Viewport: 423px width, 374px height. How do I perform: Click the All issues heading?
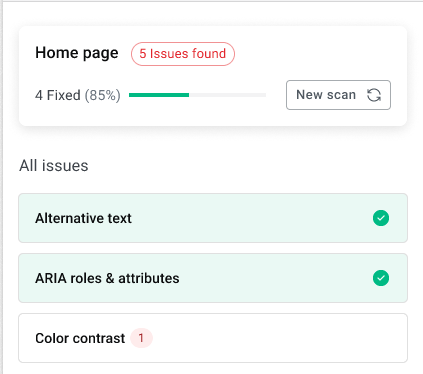click(54, 166)
